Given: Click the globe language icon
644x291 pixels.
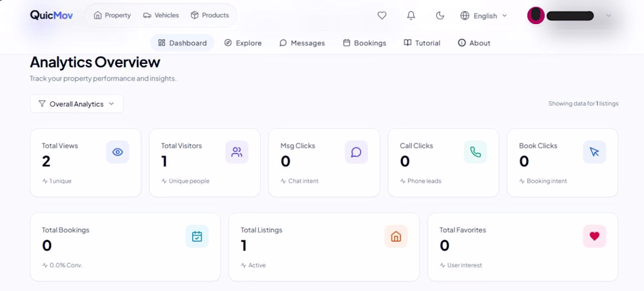Looking at the screenshot, I should coord(464,16).
